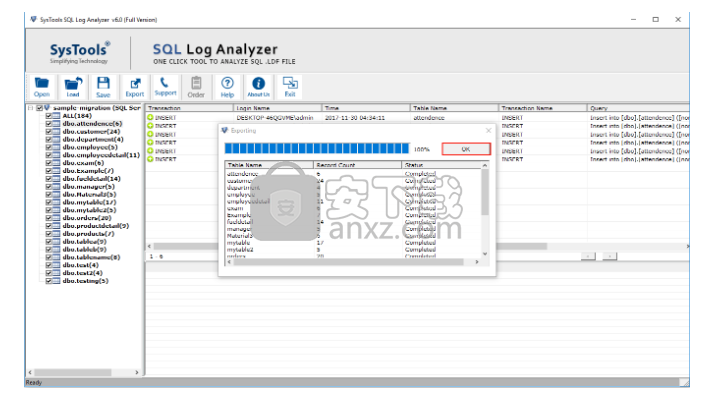Click the table icon beside dbo.department(4)

pos(56,139)
